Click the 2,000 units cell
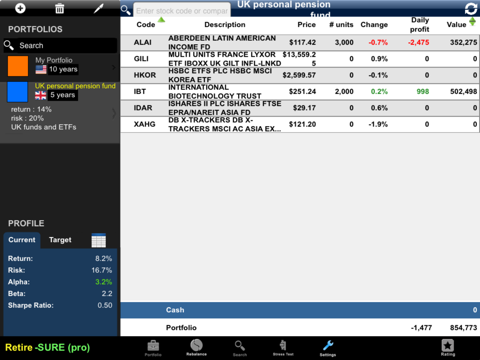The height and width of the screenshot is (360, 480). [344, 91]
